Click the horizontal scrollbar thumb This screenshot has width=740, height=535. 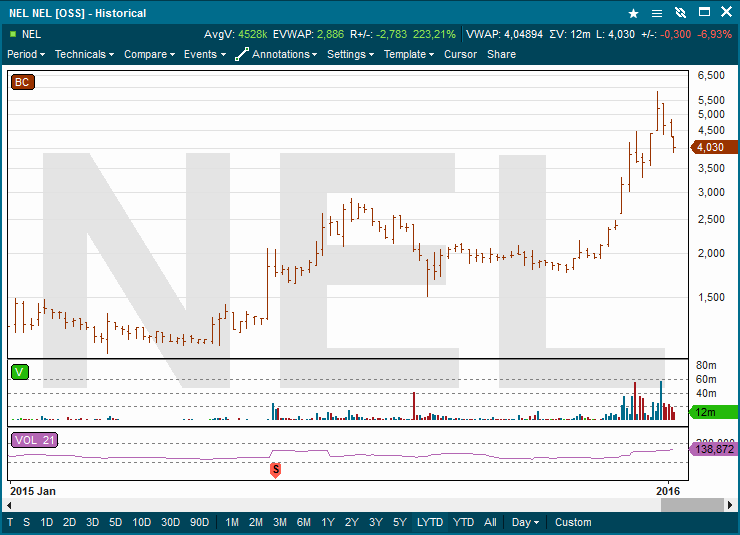(692, 505)
